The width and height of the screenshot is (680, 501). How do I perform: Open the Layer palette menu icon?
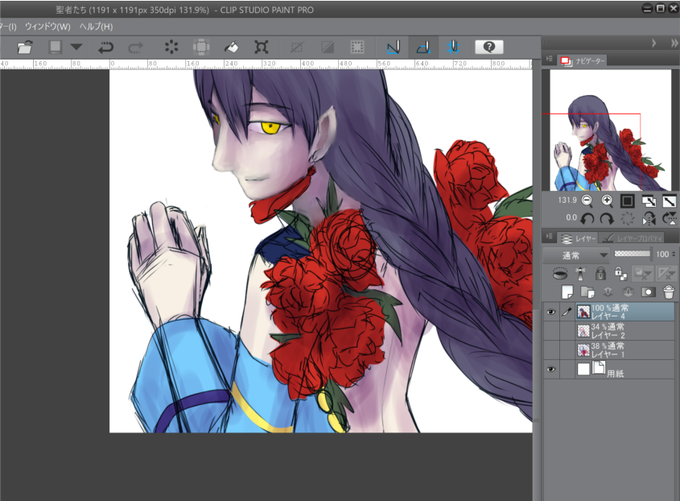coord(549,236)
